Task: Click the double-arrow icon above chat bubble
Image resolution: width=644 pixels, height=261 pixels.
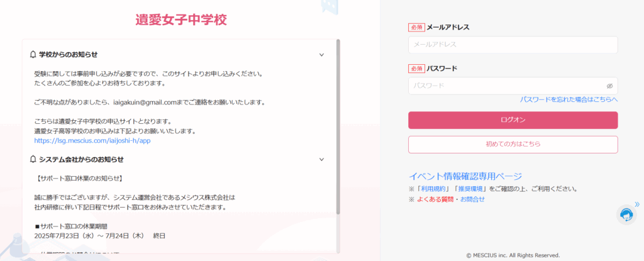Action: pyautogui.click(x=637, y=204)
